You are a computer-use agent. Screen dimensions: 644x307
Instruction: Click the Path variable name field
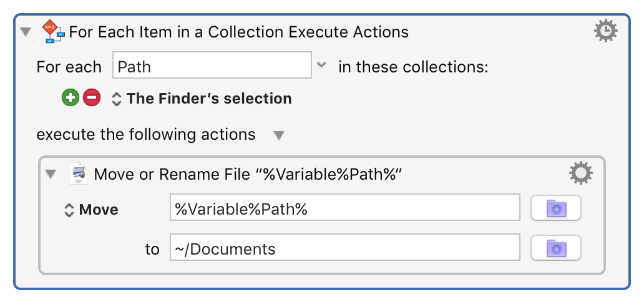click(x=212, y=66)
